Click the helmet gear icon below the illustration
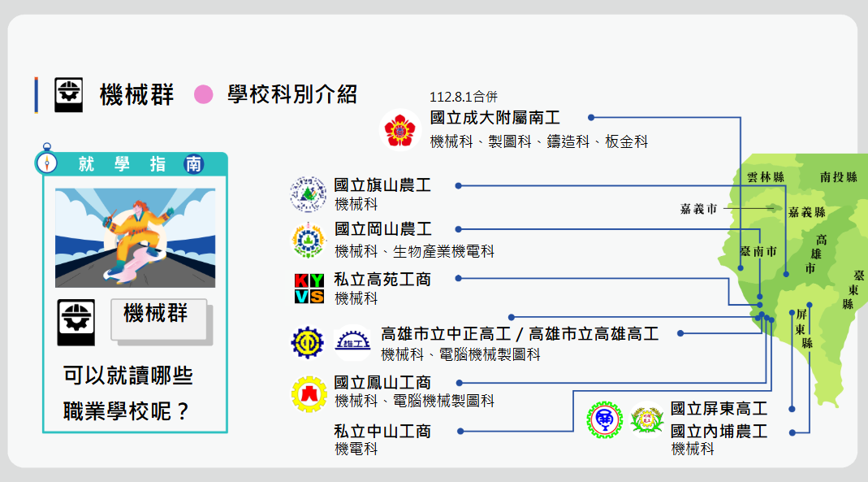Viewport: 868px width, 482px height. point(76,323)
